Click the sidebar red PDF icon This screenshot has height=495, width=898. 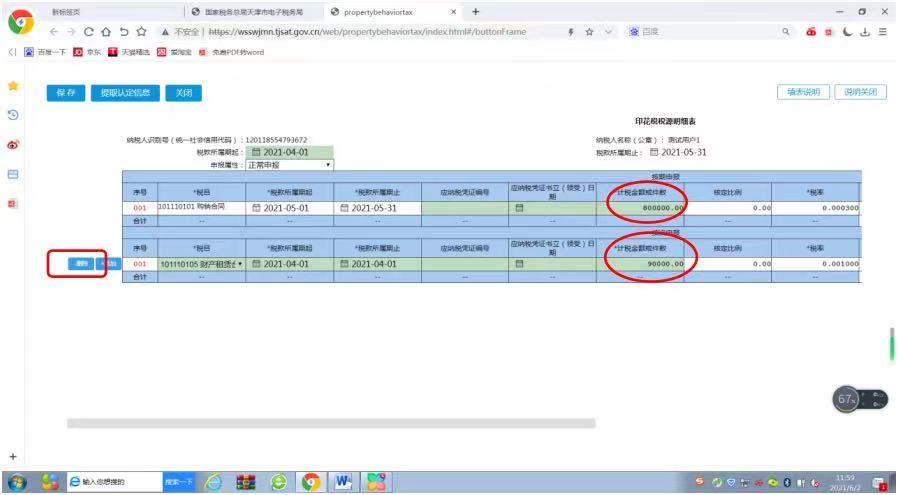coord(13,203)
